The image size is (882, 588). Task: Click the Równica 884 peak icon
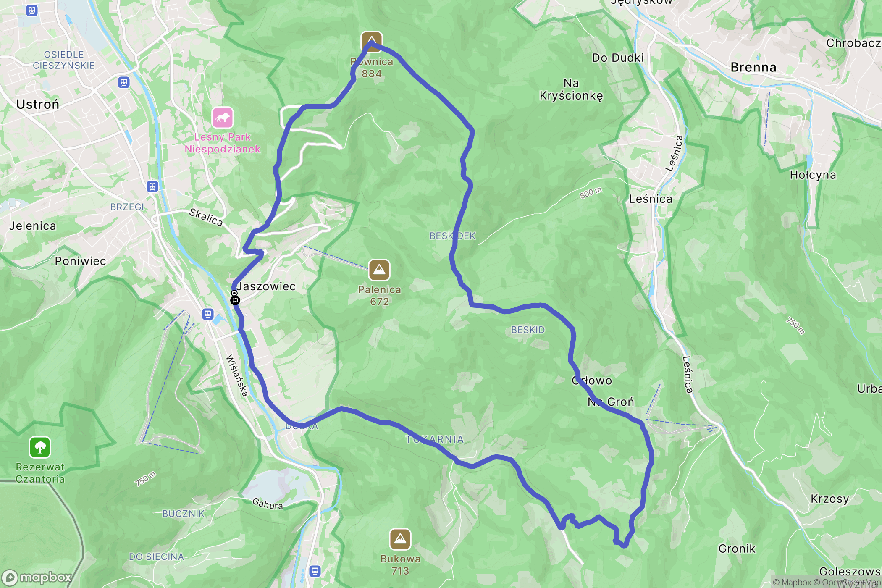pos(372,42)
